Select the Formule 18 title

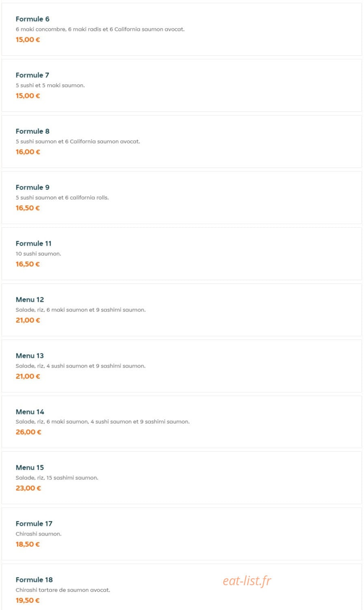coord(34,580)
